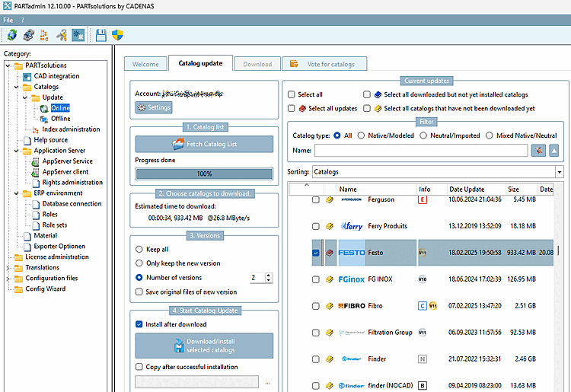Screen dimensions: 571x392
Task: Sort by the Size column header
Action: tap(522, 190)
